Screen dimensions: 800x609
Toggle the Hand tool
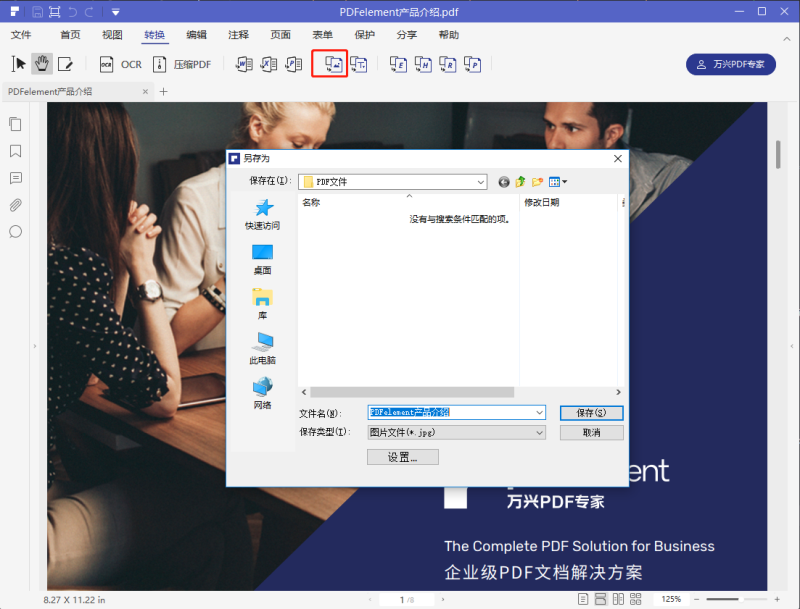pyautogui.click(x=41, y=63)
